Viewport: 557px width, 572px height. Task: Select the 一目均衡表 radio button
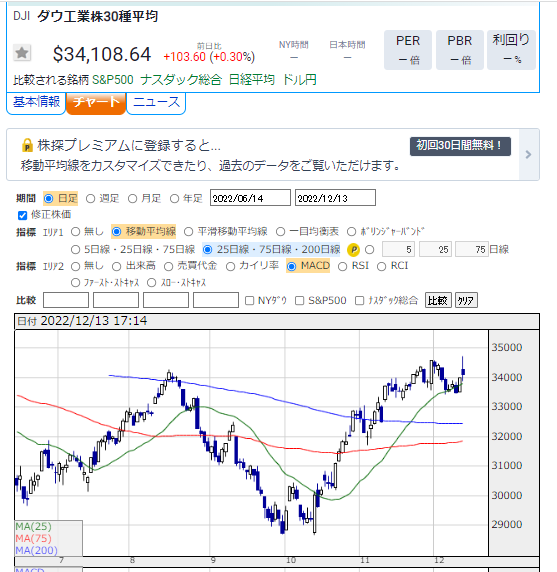click(280, 232)
